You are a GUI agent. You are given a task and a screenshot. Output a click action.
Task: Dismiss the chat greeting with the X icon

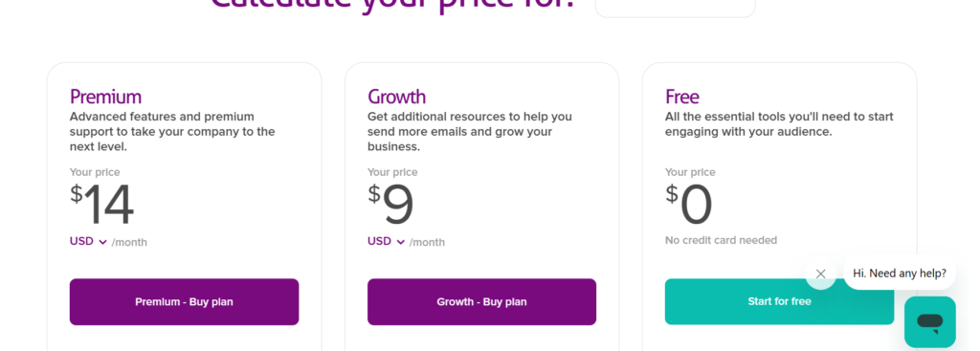tap(820, 274)
